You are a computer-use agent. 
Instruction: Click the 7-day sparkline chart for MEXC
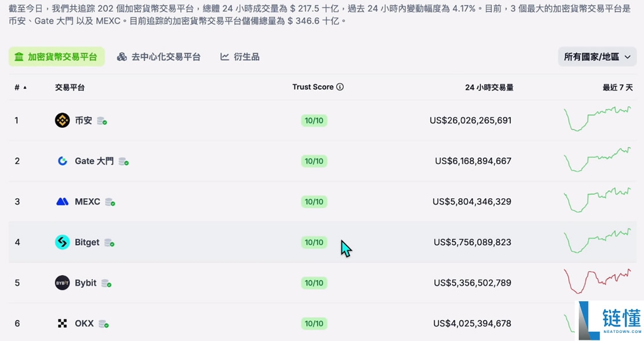[x=597, y=200]
